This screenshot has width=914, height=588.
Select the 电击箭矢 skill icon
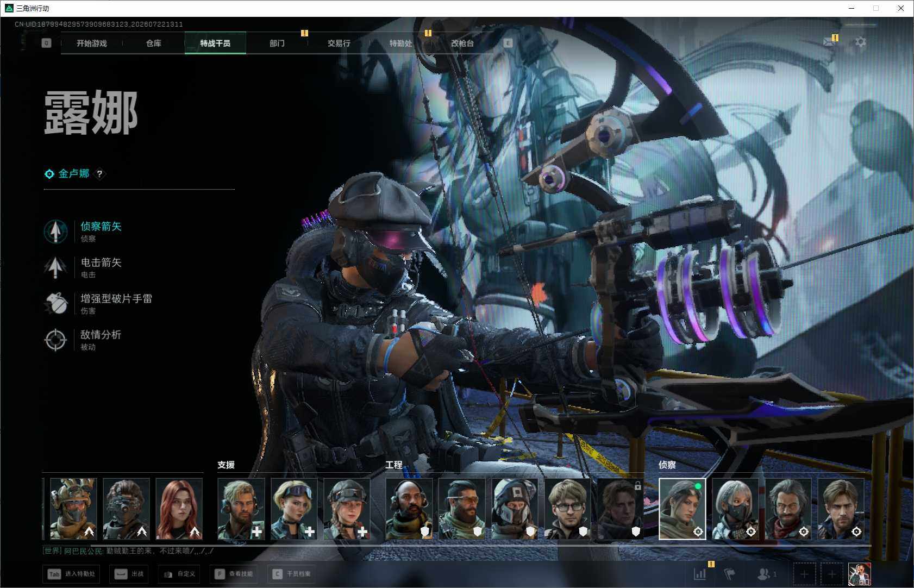[55, 267]
